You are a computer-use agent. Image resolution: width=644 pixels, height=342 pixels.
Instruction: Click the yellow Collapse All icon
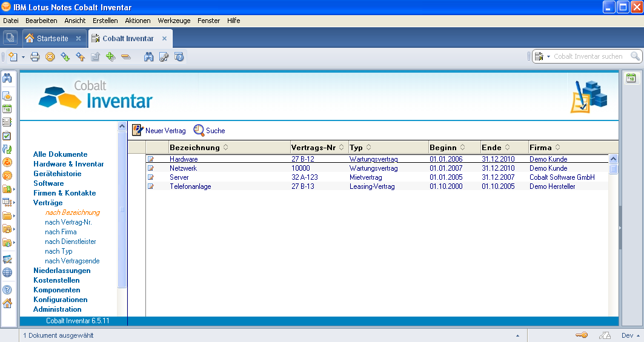(125, 57)
